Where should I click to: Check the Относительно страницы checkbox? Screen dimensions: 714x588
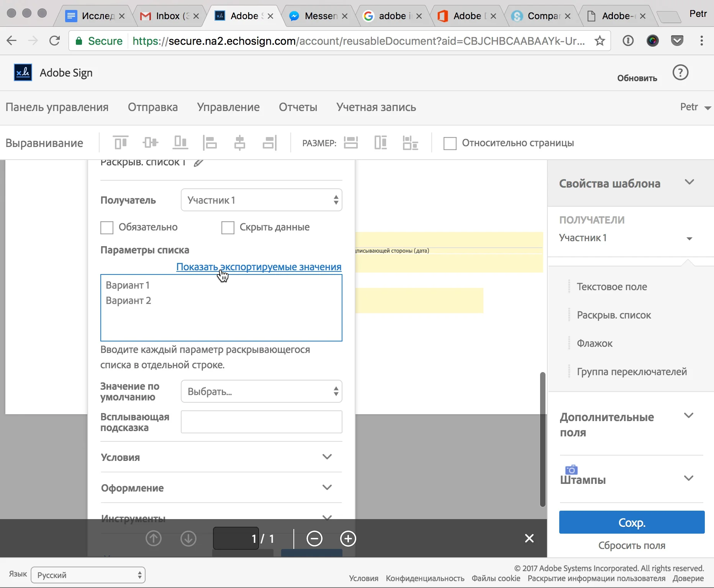[450, 144]
